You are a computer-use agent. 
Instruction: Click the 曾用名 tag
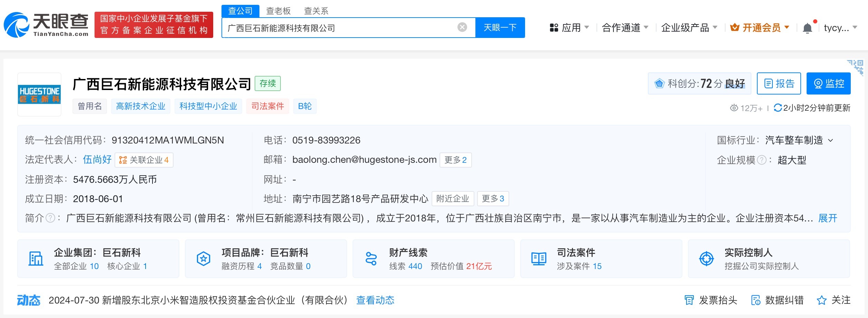tap(90, 106)
